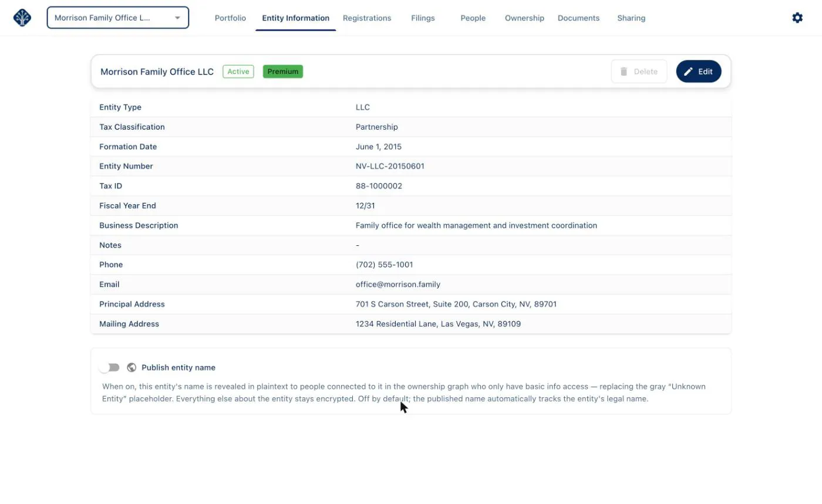822x504 pixels.
Task: Select the formation date June 1, 2015
Action: (x=379, y=147)
